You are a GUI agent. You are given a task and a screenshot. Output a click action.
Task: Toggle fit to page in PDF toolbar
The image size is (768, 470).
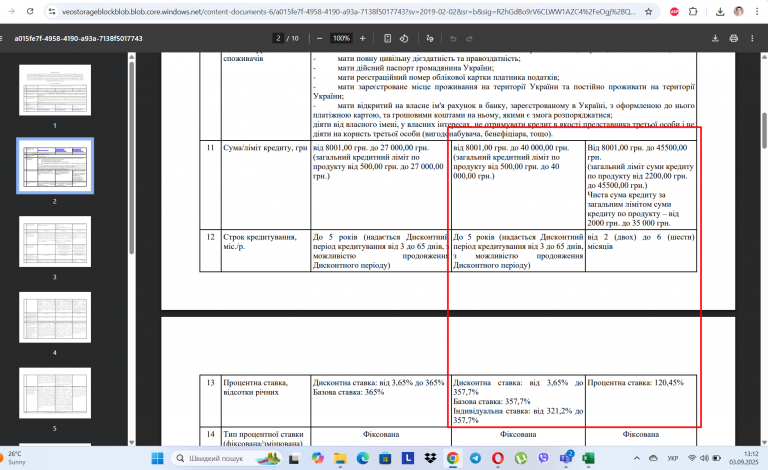coord(387,38)
